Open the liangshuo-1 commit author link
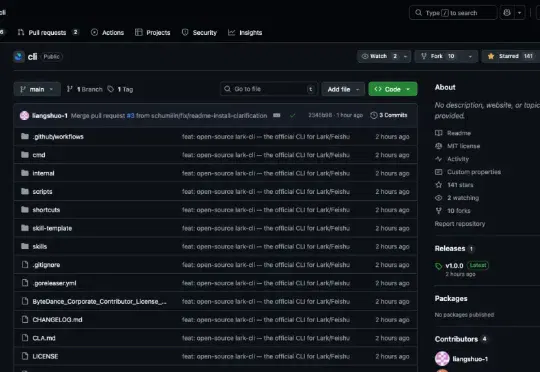The width and height of the screenshot is (540, 372). coord(50,115)
